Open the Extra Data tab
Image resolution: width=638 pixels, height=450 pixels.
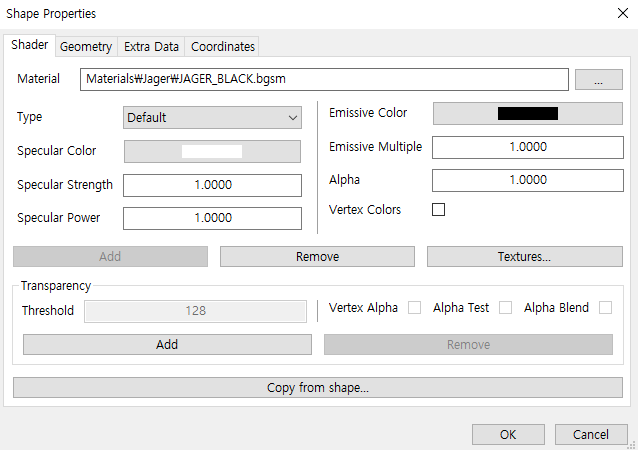tap(151, 47)
